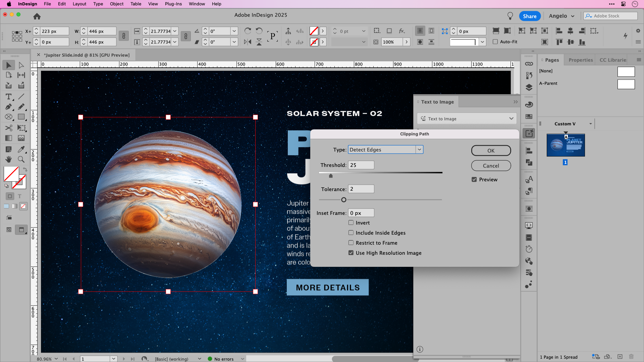Switch to the Properties tab
This screenshot has height=362, width=644.
[580, 60]
